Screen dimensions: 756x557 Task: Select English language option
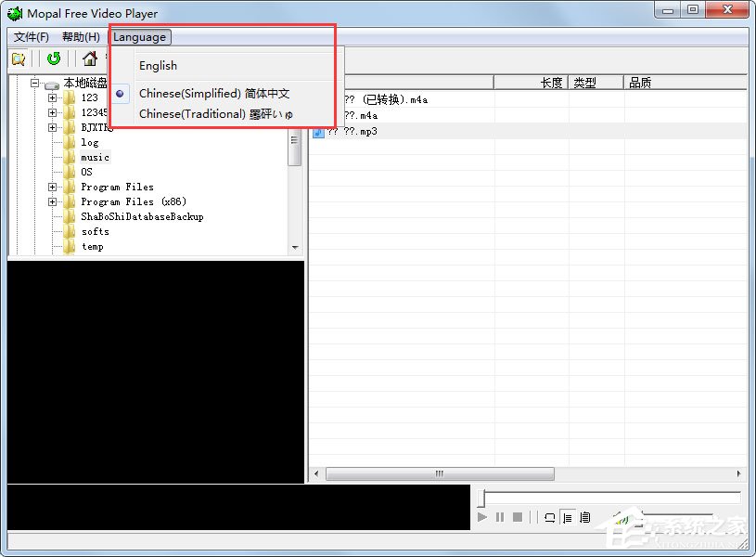(158, 66)
